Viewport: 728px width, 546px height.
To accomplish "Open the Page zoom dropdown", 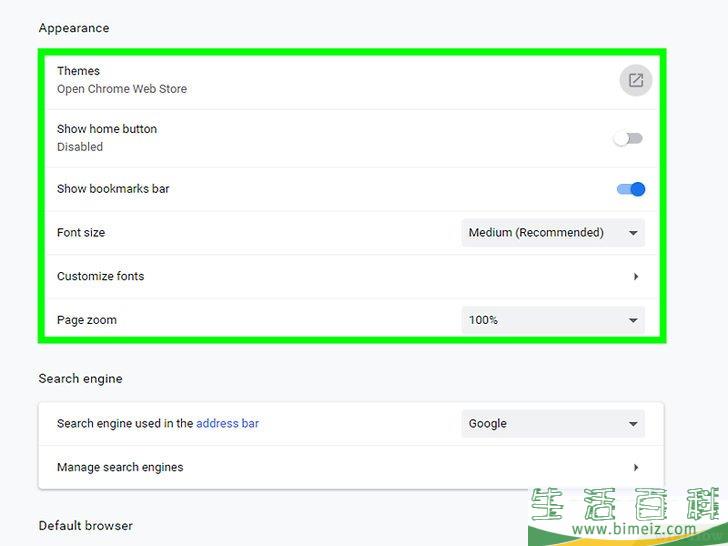I will point(552,320).
